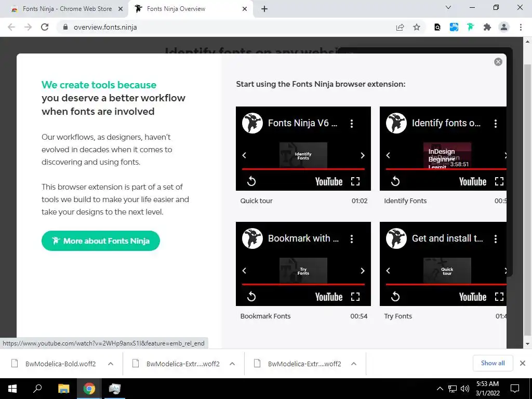Image resolution: width=532 pixels, height=399 pixels.
Task: Expand third BwModelica-Extr download options
Action: 353,364
